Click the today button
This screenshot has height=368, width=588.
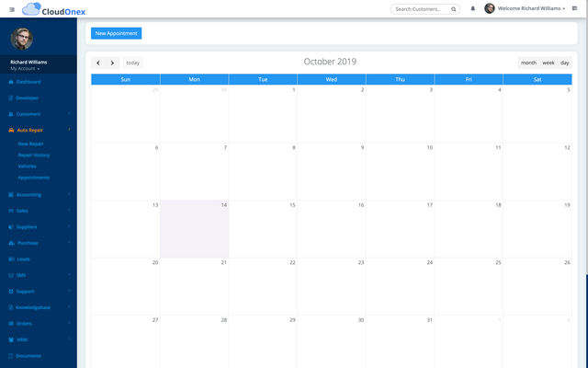132,63
